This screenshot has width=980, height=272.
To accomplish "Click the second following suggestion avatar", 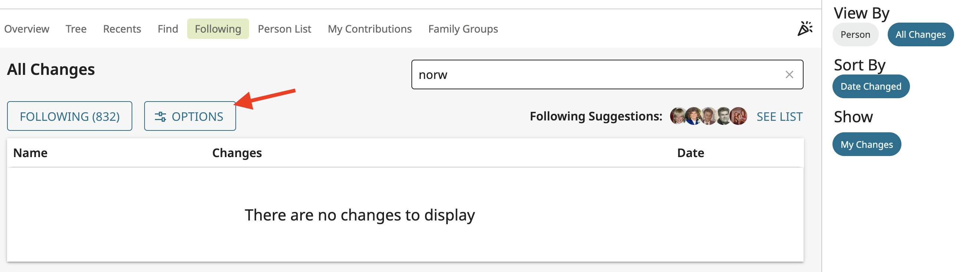I will (x=693, y=116).
